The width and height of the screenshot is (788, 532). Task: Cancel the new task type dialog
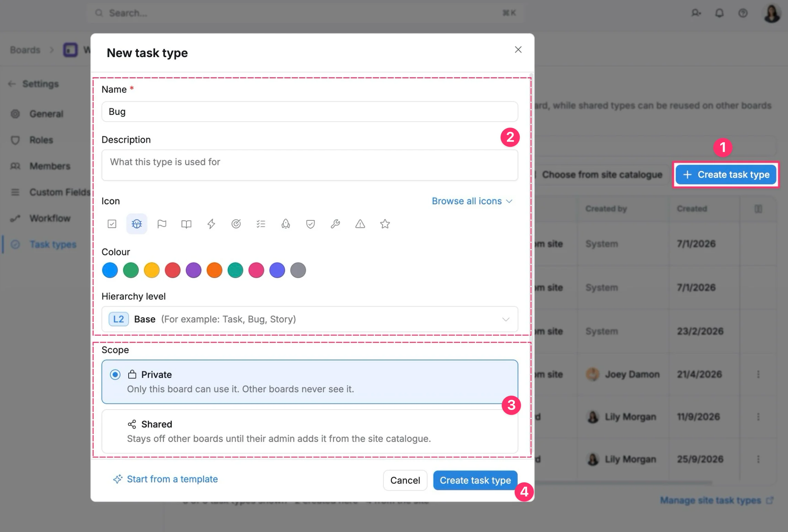[x=405, y=480]
